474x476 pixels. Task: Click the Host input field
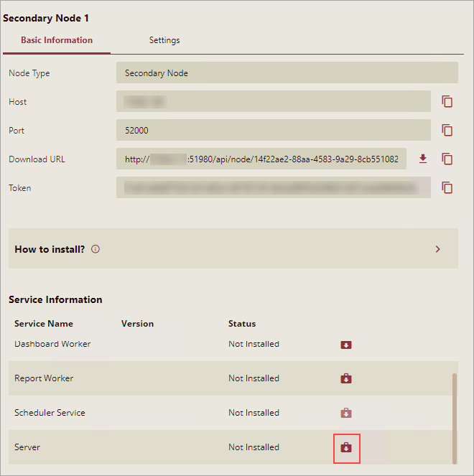click(274, 101)
